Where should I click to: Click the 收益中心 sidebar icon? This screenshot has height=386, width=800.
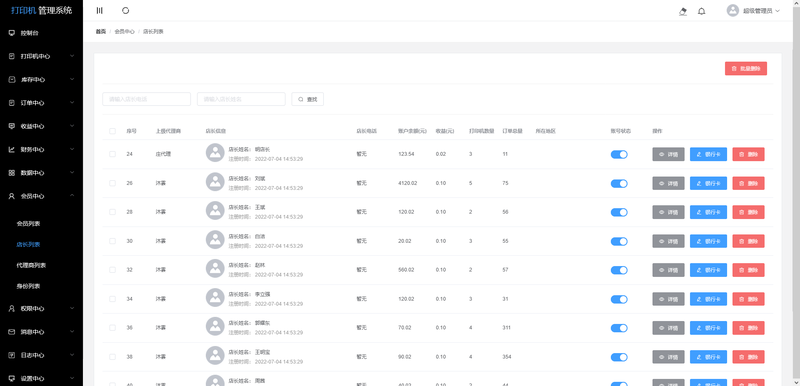12,126
